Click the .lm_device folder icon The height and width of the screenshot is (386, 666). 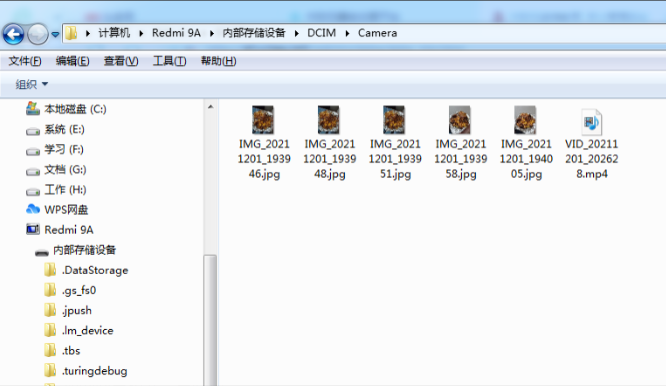click(50, 330)
